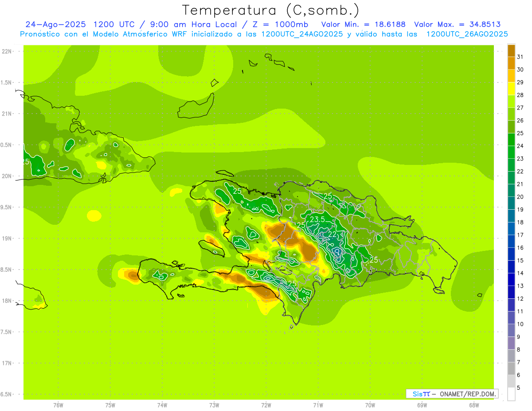532x411 pixels.
Task: Click legend value label 31
Action: pyautogui.click(x=520, y=57)
